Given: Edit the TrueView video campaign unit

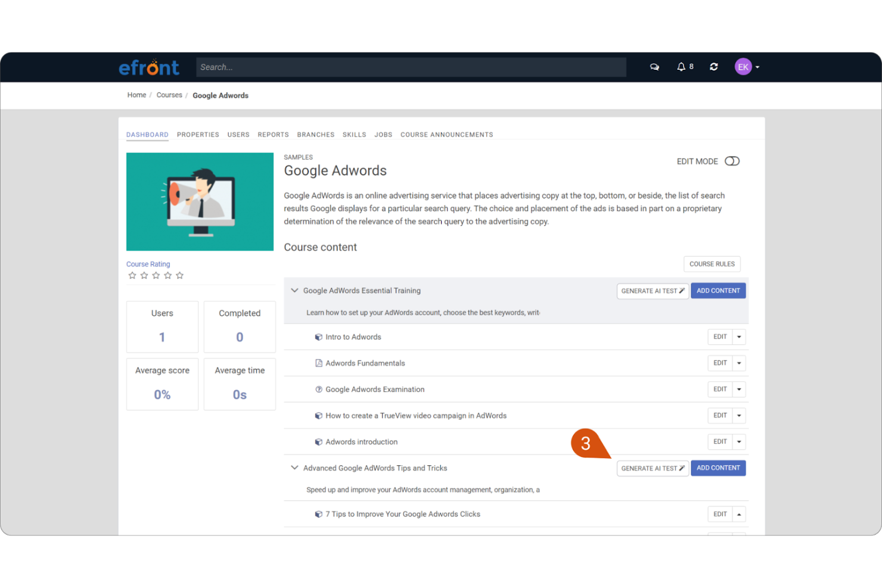Looking at the screenshot, I should [720, 416].
